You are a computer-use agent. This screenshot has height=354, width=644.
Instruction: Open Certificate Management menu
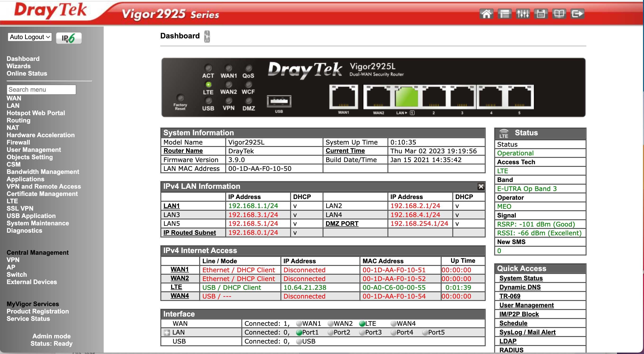pyautogui.click(x=42, y=194)
